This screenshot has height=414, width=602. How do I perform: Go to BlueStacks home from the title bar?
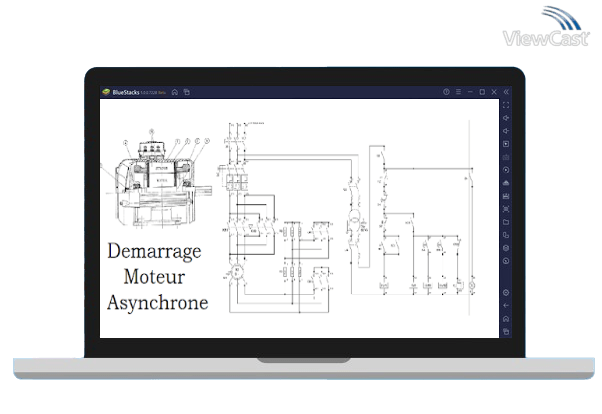click(x=175, y=92)
